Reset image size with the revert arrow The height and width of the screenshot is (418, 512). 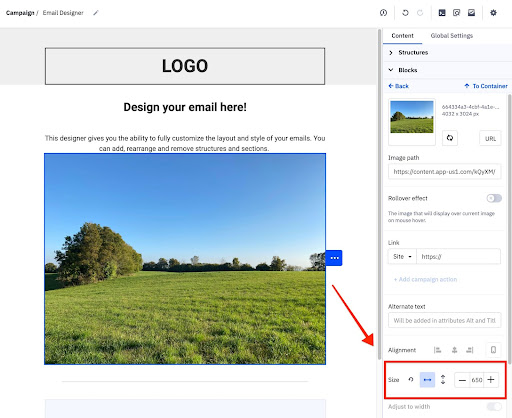(x=411, y=380)
